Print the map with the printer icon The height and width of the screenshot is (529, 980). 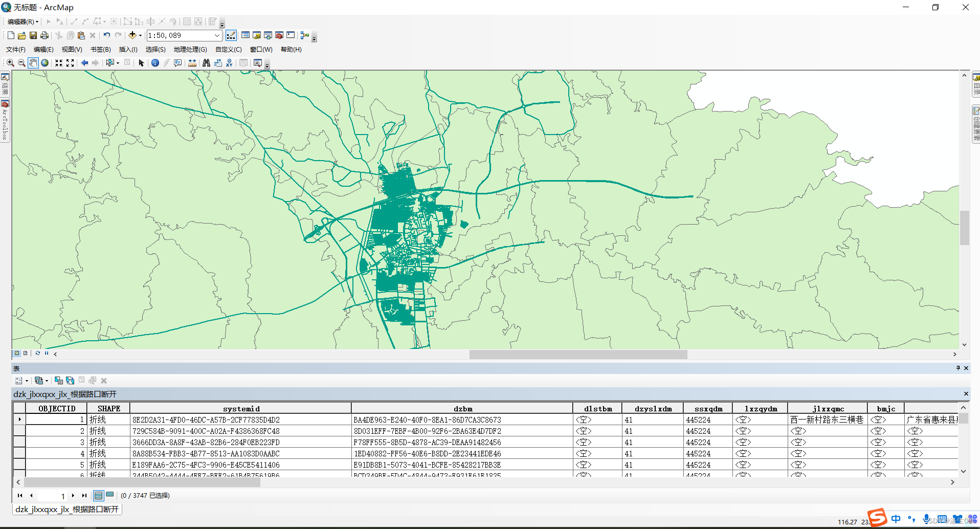[44, 35]
